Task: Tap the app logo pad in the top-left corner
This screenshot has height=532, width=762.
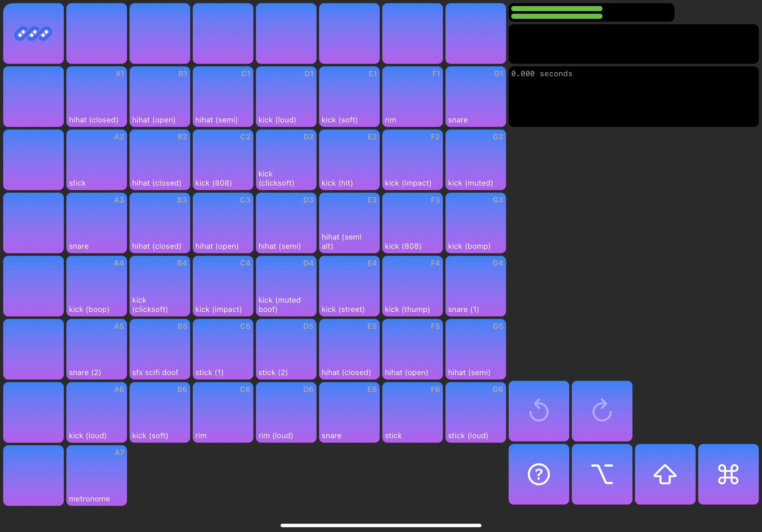Action: [x=33, y=33]
